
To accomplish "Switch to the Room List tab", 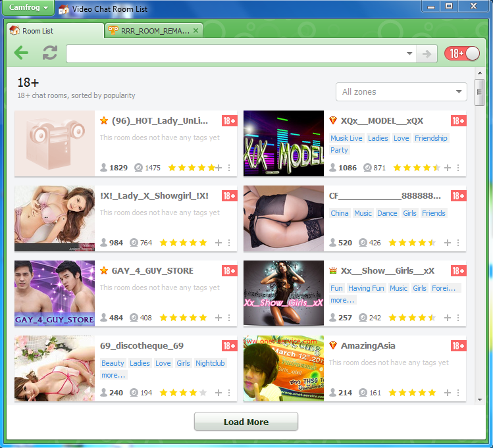I will pos(55,31).
